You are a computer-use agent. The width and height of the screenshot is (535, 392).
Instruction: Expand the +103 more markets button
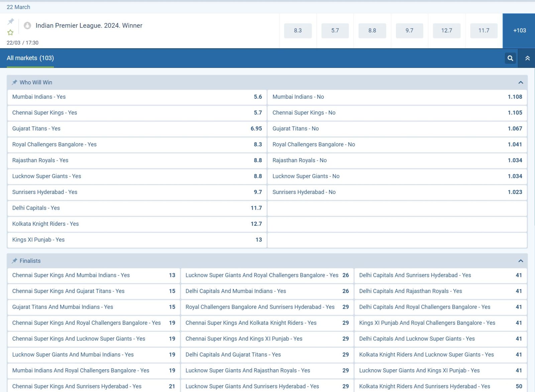tap(519, 30)
